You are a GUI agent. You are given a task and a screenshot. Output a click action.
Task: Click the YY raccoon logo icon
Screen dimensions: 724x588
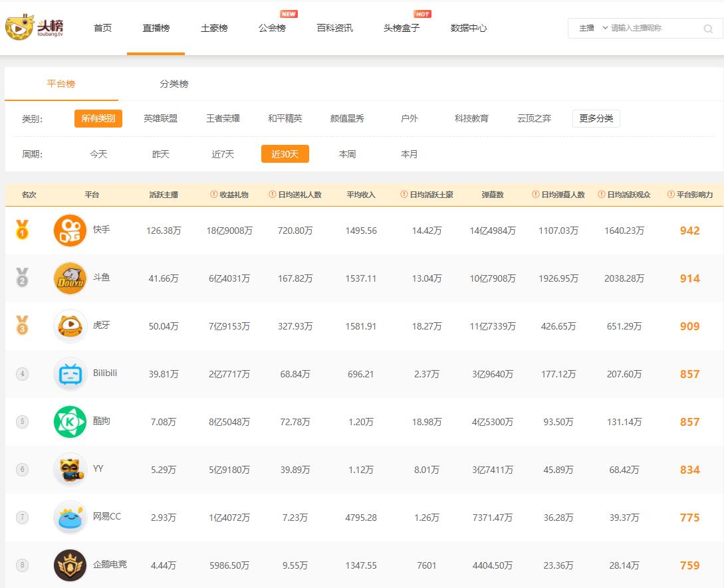(x=70, y=470)
